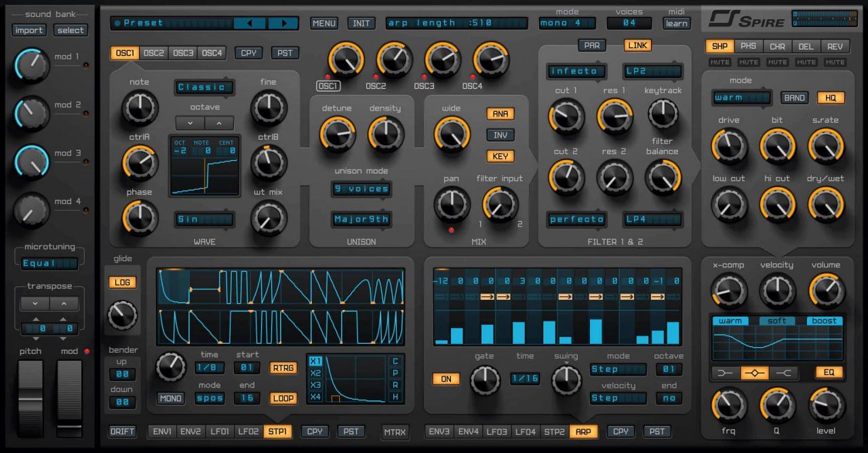Click the OSC2 level knob in the mixer

(x=394, y=60)
